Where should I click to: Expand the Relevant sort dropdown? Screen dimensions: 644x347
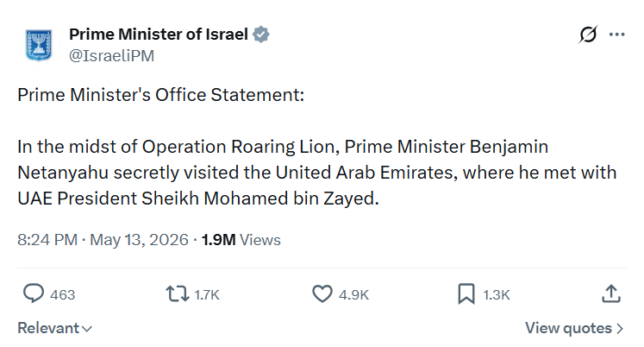coord(54,328)
